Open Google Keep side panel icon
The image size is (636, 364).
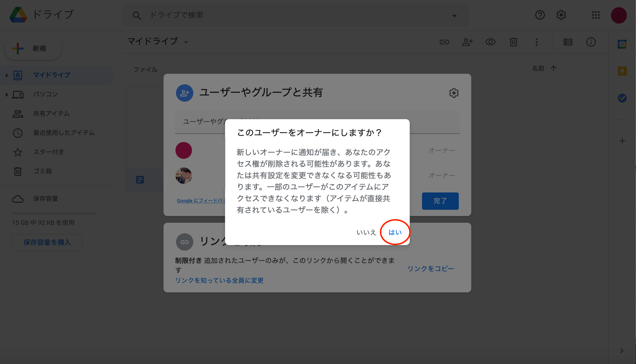(622, 71)
